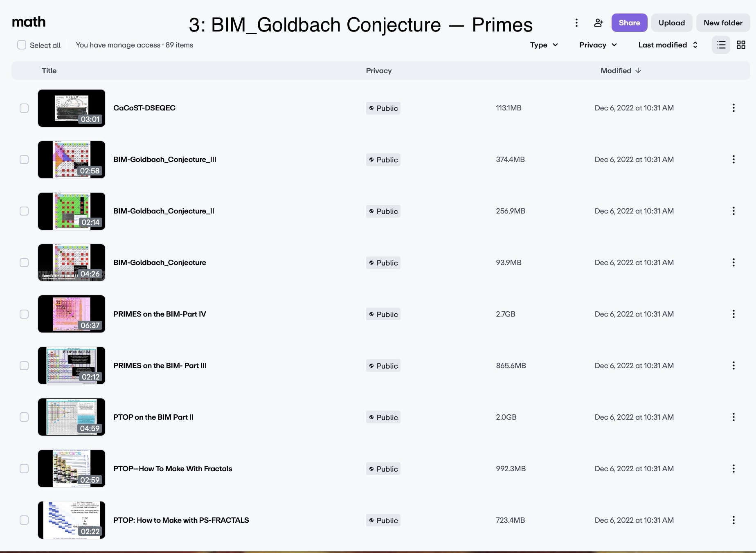Open options menu for PRIMES on the BIM-Part IV
The height and width of the screenshot is (553, 756).
[733, 314]
